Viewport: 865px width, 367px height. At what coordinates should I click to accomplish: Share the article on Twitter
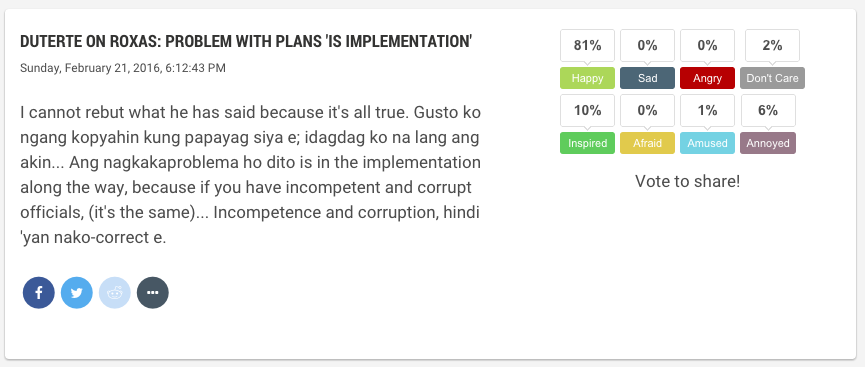pos(77,292)
